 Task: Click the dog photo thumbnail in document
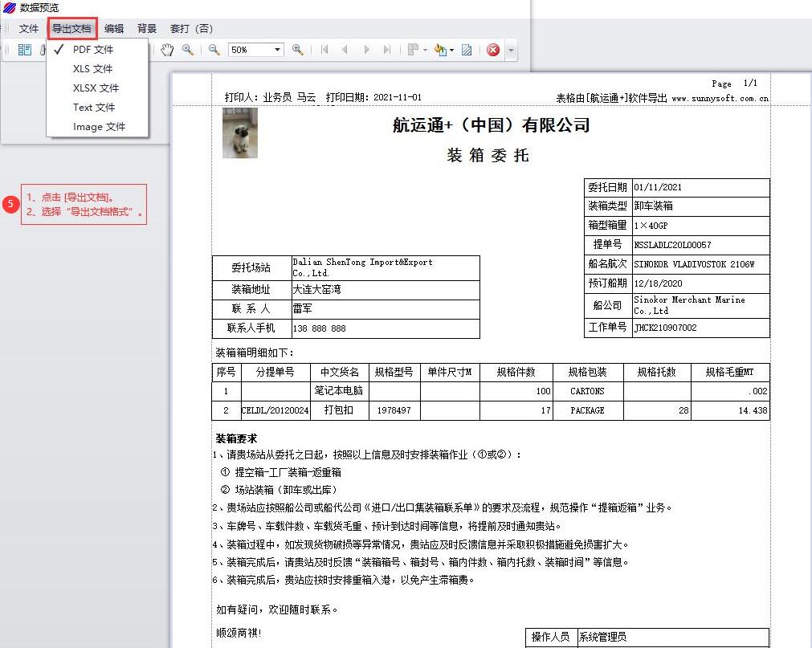[x=239, y=132]
